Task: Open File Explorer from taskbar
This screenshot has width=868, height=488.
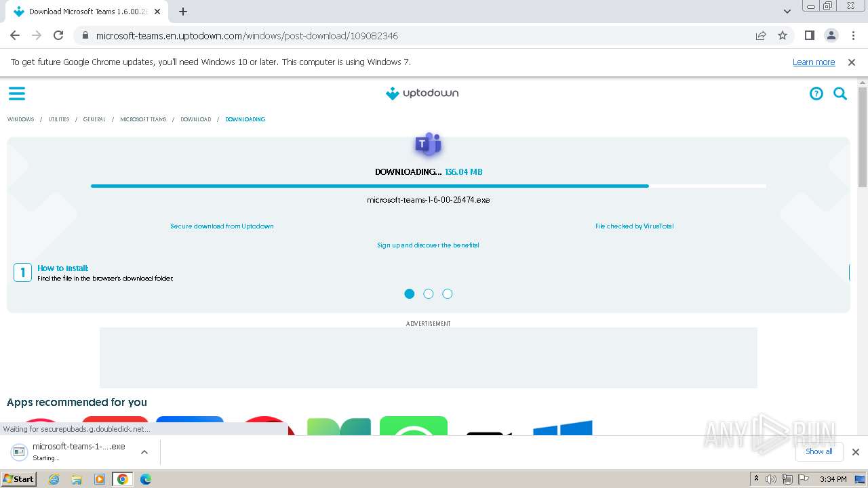Action: pos(77,479)
